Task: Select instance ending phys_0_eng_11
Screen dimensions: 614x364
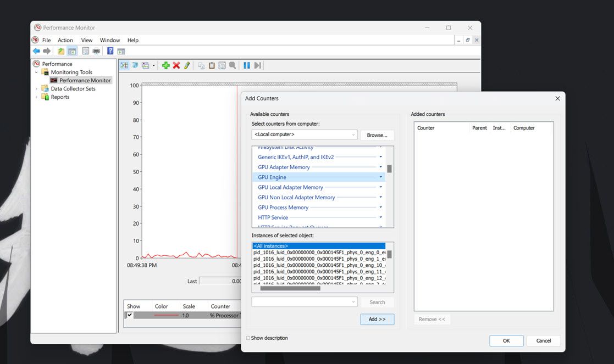Action: 319,272
